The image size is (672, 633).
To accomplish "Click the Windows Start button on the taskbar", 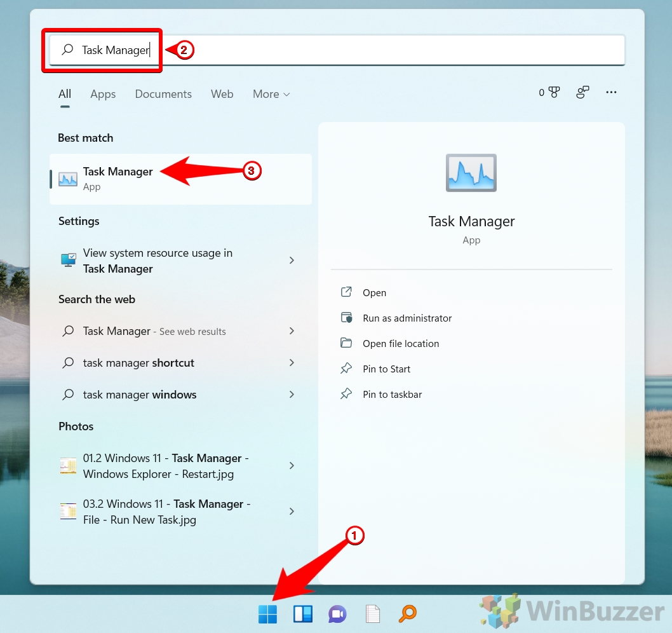I will (x=268, y=614).
